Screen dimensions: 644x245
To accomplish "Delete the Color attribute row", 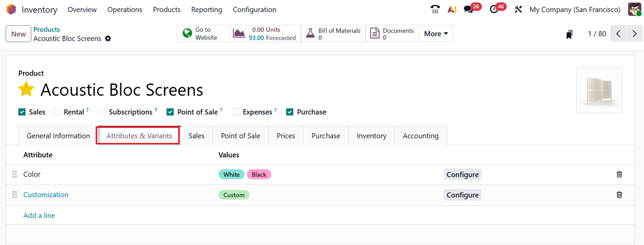I will [x=619, y=174].
